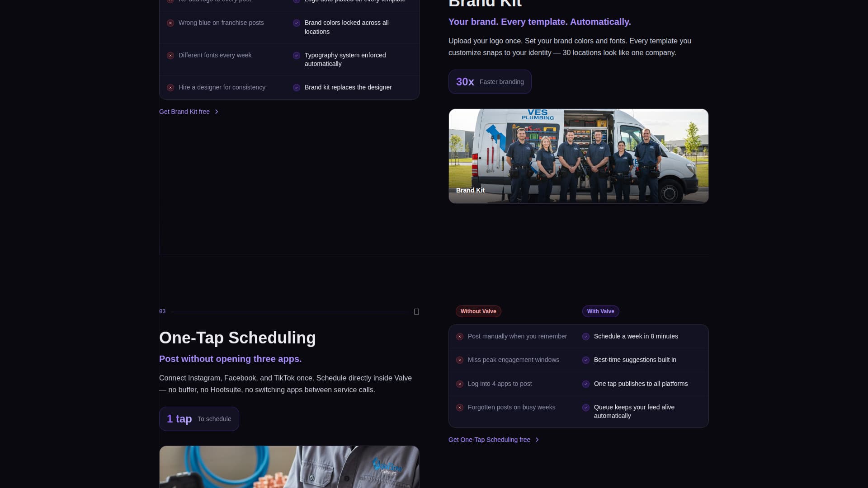Click the X icon next to Wrong blue on franchise posts
This screenshot has height=488, width=868.
[170, 23]
